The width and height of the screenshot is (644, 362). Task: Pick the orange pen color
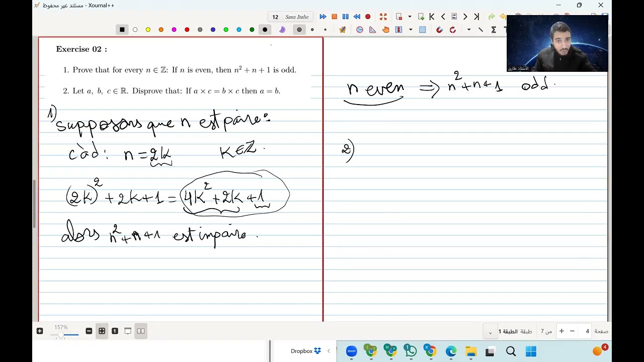[161, 30]
